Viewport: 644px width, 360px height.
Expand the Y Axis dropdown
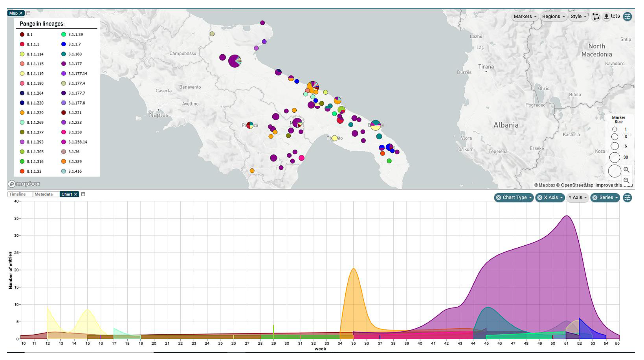[x=577, y=197]
